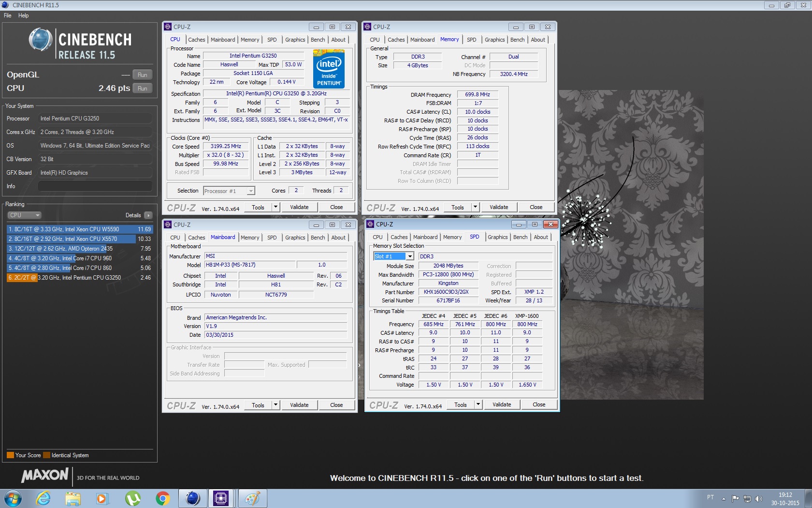Click Validate in the CPU window

pyautogui.click(x=299, y=207)
